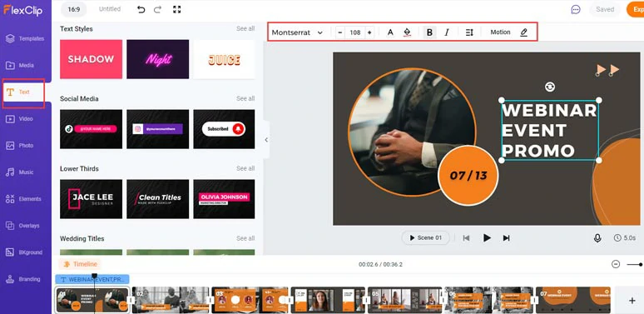Undo the last action
Screen dimensions: 644x314
pos(141,9)
